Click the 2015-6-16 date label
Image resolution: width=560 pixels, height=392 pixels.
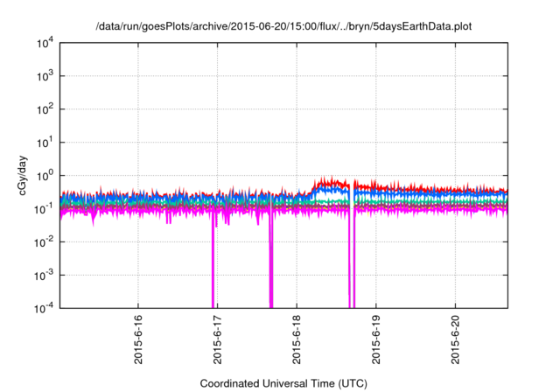[x=138, y=339]
